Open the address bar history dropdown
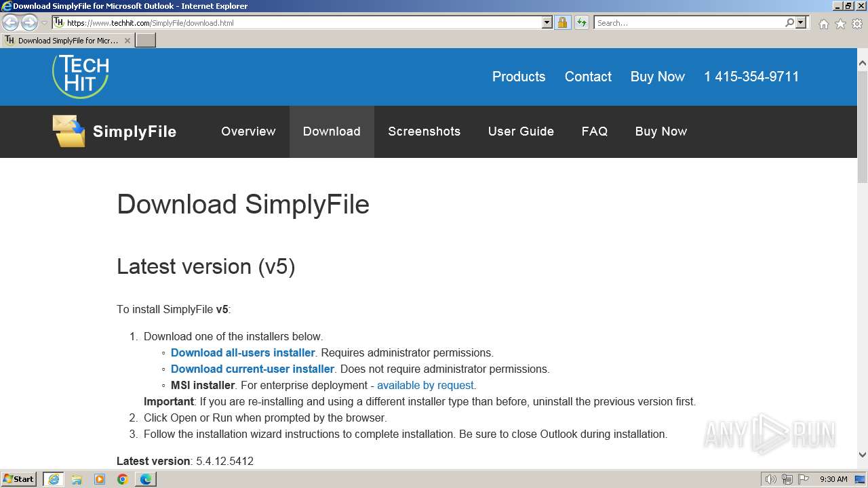The image size is (868, 488). point(547,22)
